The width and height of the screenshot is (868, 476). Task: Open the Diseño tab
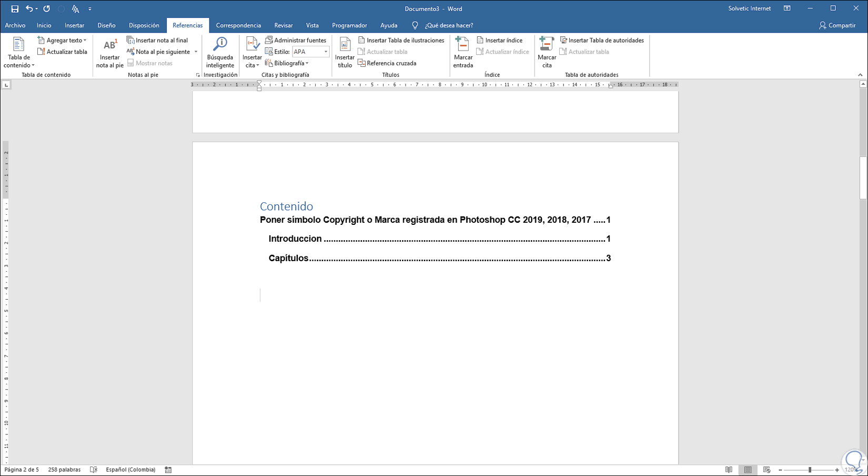[x=106, y=25]
